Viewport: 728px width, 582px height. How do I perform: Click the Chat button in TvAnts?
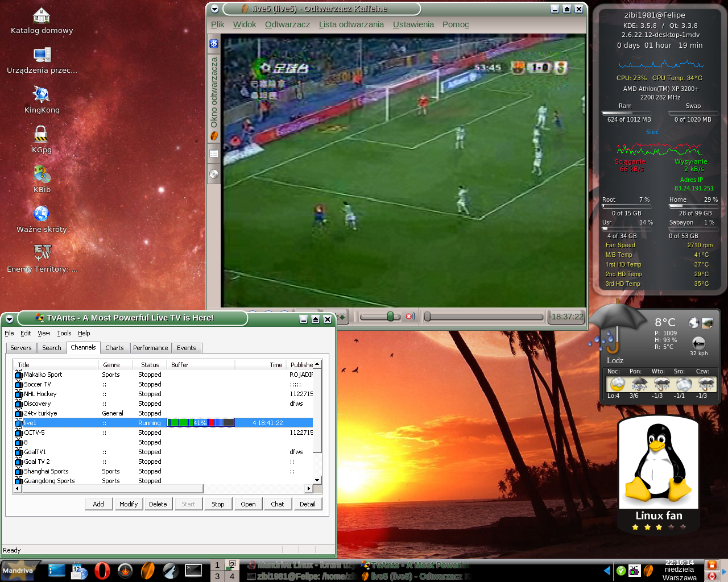278,504
